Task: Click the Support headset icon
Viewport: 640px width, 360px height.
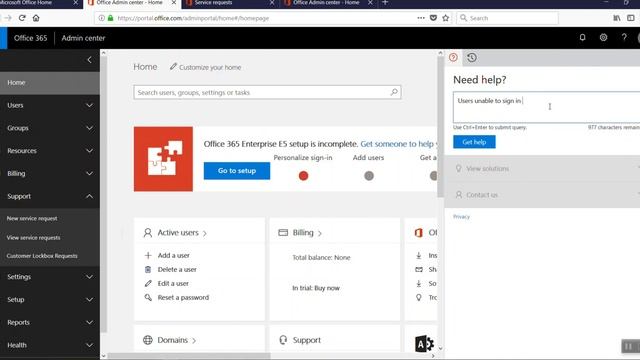Action: click(283, 340)
